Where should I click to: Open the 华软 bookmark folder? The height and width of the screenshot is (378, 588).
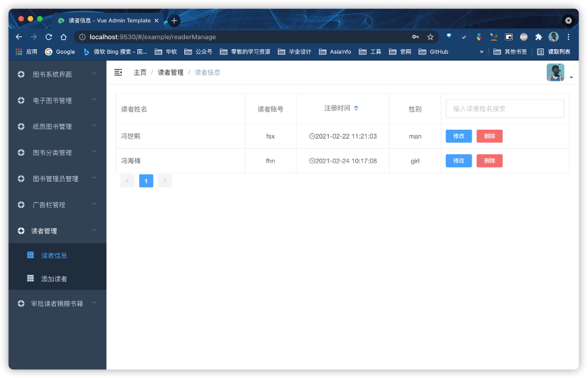pyautogui.click(x=166, y=52)
